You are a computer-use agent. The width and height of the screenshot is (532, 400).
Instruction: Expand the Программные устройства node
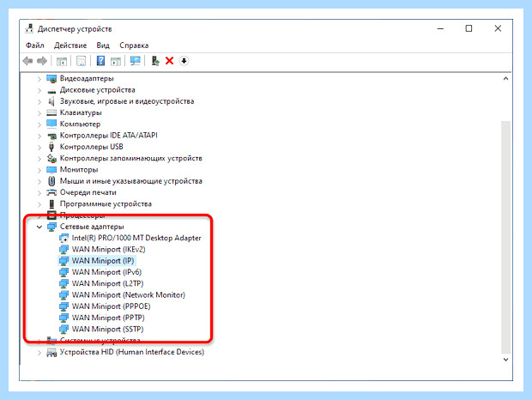pos(39,204)
